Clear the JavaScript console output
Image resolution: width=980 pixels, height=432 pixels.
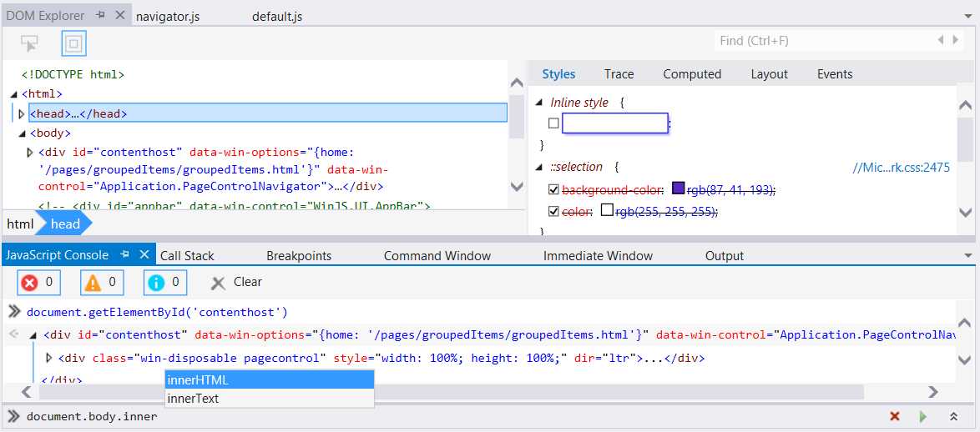(237, 282)
